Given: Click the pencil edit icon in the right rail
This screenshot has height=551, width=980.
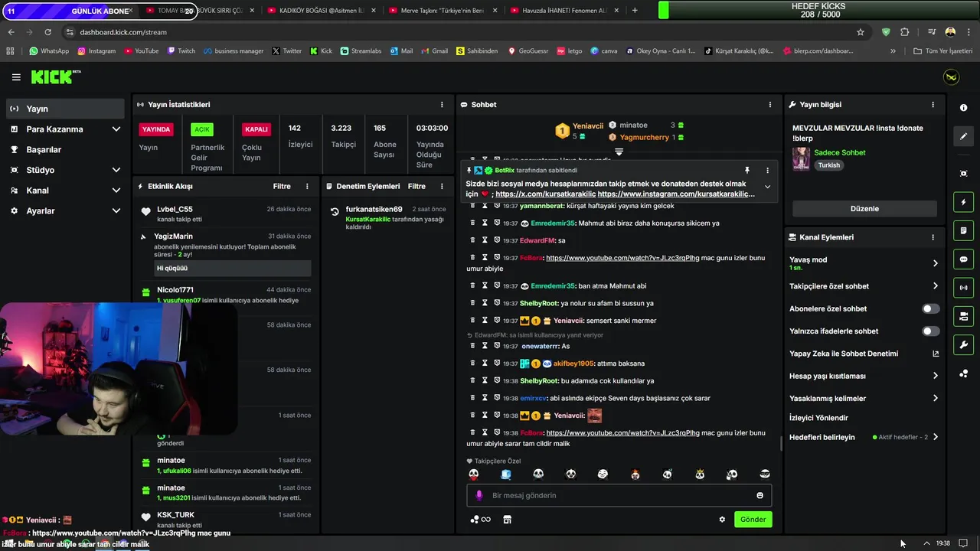Looking at the screenshot, I should pyautogui.click(x=963, y=136).
